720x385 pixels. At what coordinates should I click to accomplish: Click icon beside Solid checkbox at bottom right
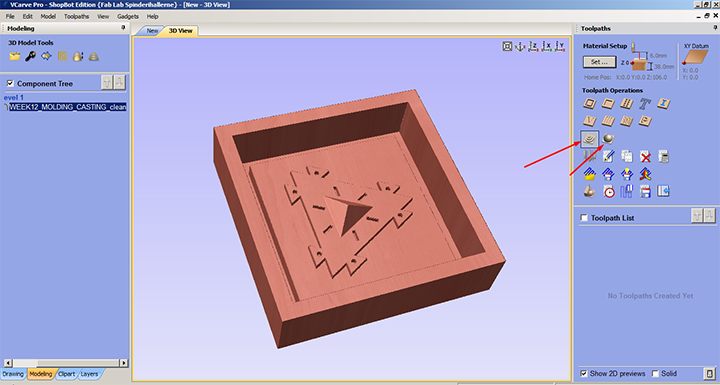tap(710, 374)
